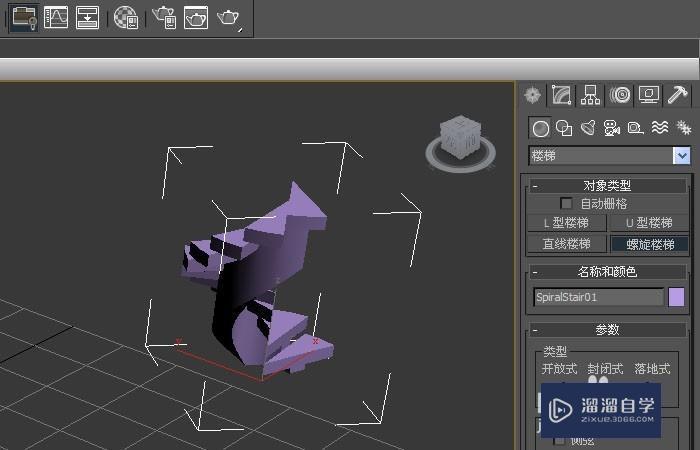Collapse the 对象类型 rollout
This screenshot has width=700, height=450.
[608, 186]
